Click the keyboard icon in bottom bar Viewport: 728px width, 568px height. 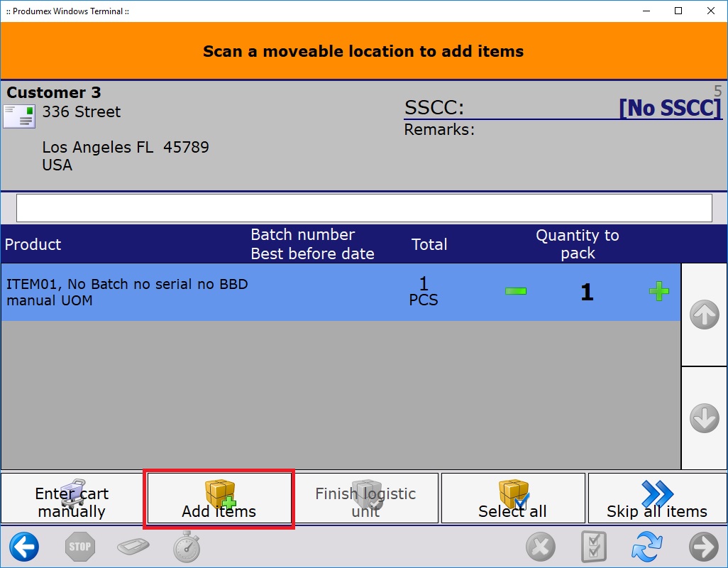coord(133,547)
